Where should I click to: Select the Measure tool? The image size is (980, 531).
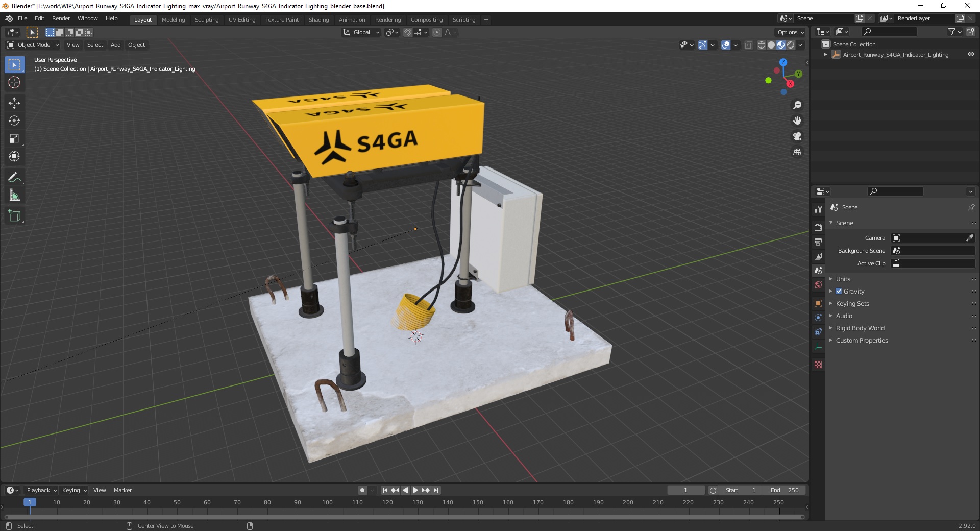click(x=14, y=195)
